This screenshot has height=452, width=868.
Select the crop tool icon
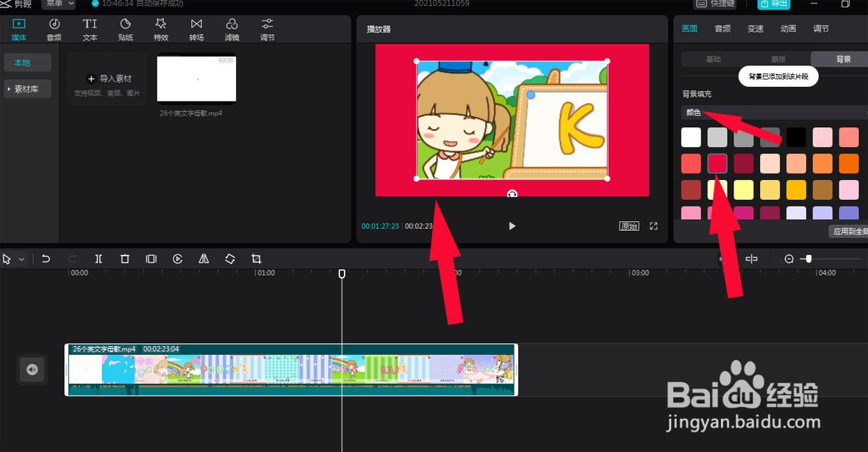pos(257,259)
